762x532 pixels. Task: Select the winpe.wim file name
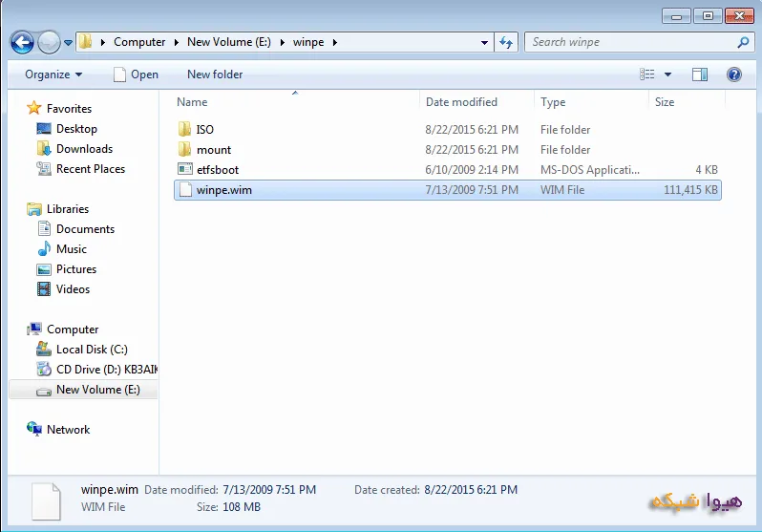(x=224, y=190)
